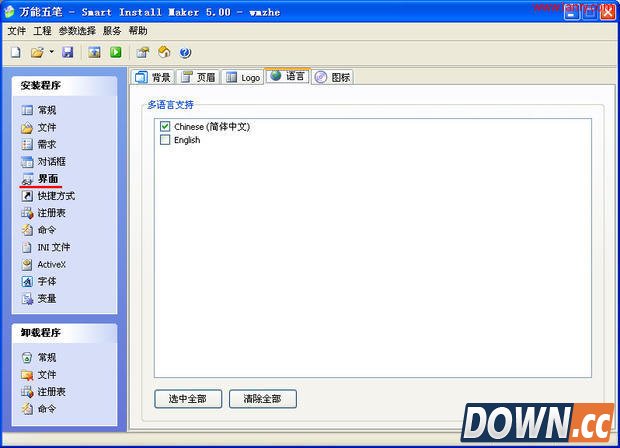The height and width of the screenshot is (448, 620).
Task: Select the English row text in list
Action: click(187, 140)
